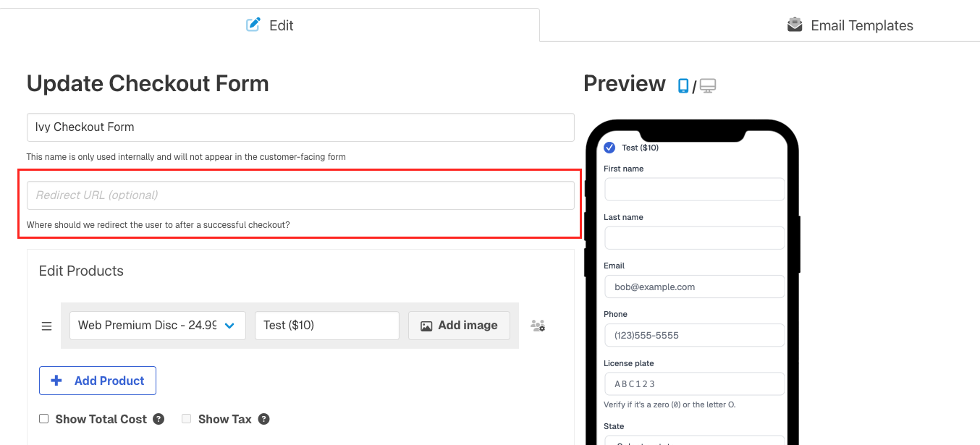
Task: Open the customer group settings gear icon
Action: (x=538, y=326)
